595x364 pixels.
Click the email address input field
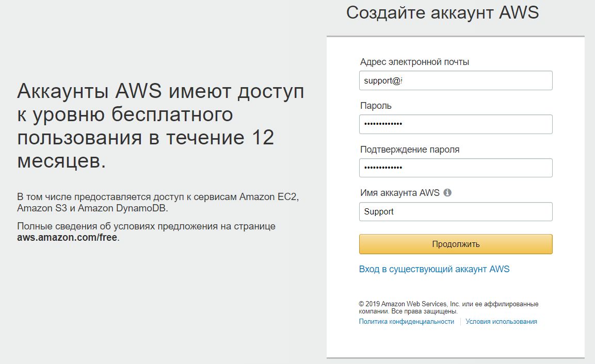pos(455,80)
